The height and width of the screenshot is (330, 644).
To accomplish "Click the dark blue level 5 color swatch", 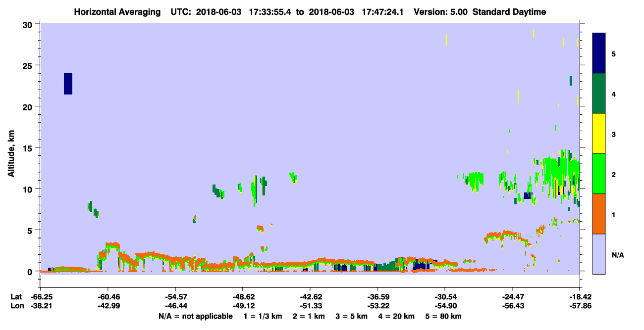I will click(599, 53).
